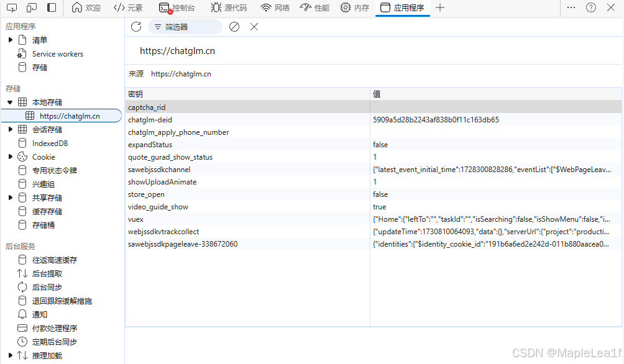Select the store_open key

click(x=146, y=194)
